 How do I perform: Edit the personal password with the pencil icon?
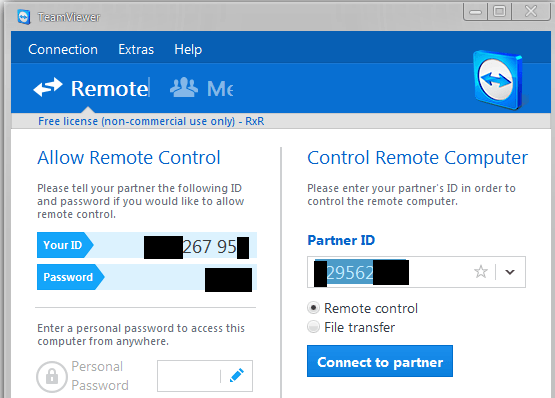point(236,376)
